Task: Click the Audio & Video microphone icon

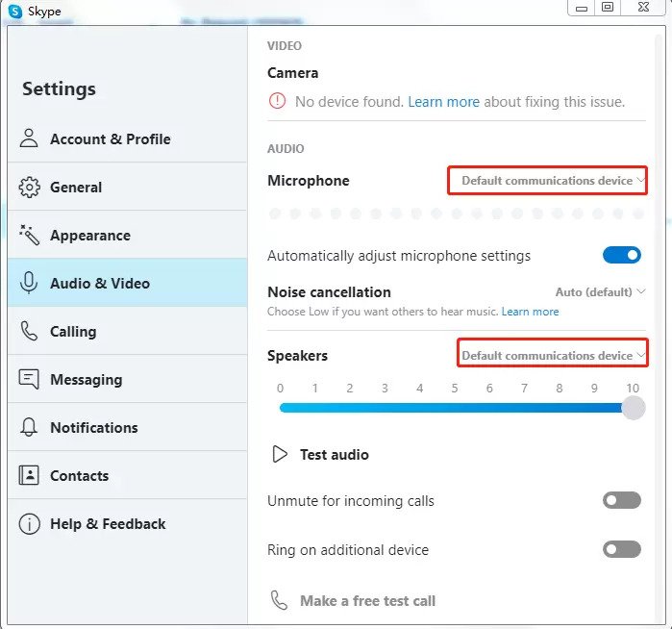Action: (29, 283)
